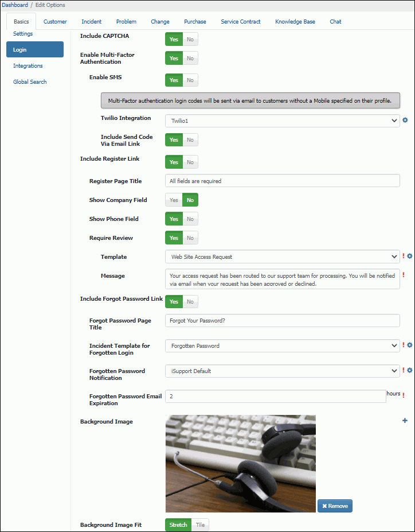Click in the Register Page Title field

pos(283,181)
